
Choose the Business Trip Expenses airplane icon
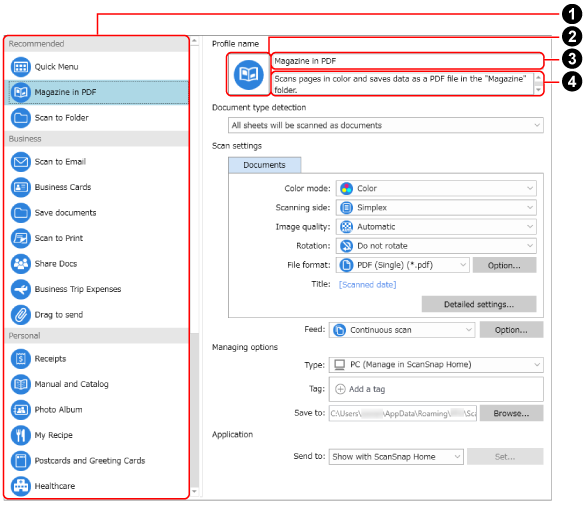[20, 289]
